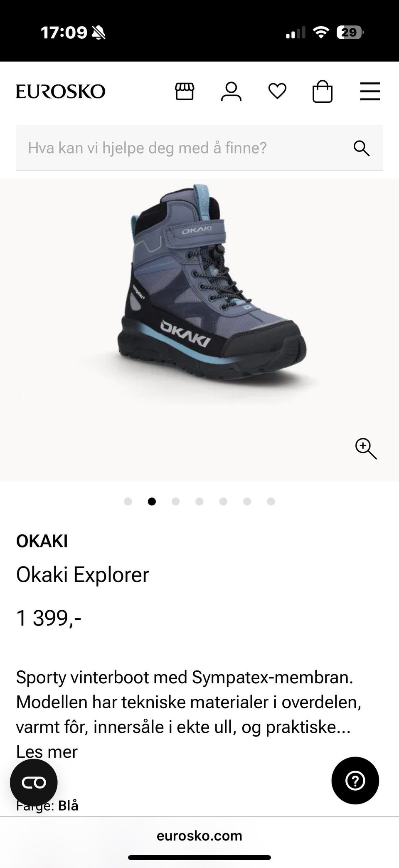Open the shopping bag cart
The width and height of the screenshot is (399, 868).
[x=323, y=91]
